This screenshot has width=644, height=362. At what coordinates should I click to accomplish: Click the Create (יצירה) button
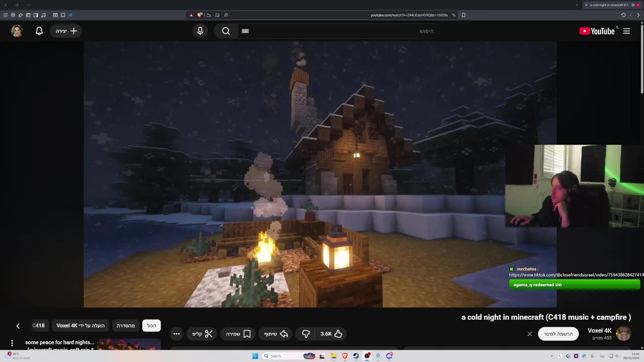66,31
